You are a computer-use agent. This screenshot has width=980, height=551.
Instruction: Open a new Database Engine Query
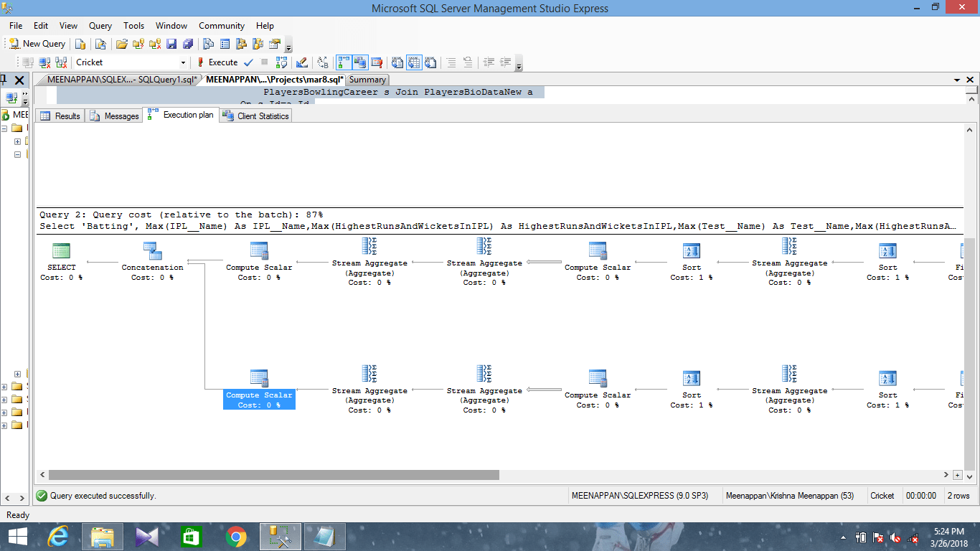(80, 44)
